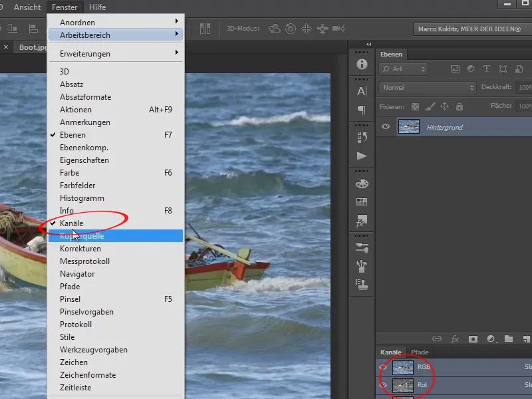This screenshot has height=399, width=532.
Task: Open the Info panel icon in dock
Action: pyautogui.click(x=362, y=64)
